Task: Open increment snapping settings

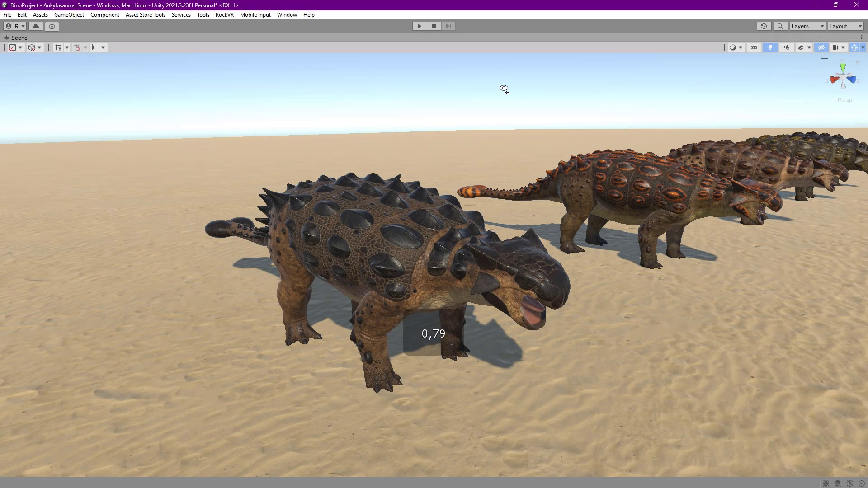Action: (95, 47)
